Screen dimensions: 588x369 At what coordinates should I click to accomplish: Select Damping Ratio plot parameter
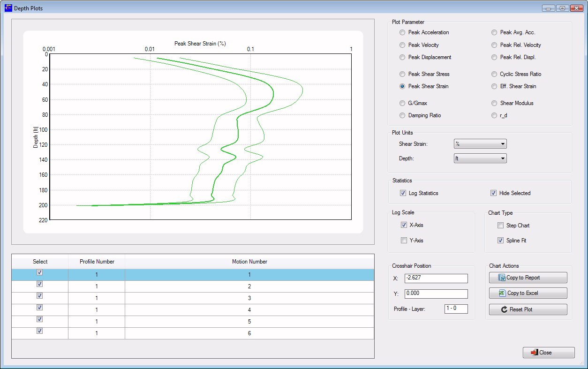[x=402, y=115]
